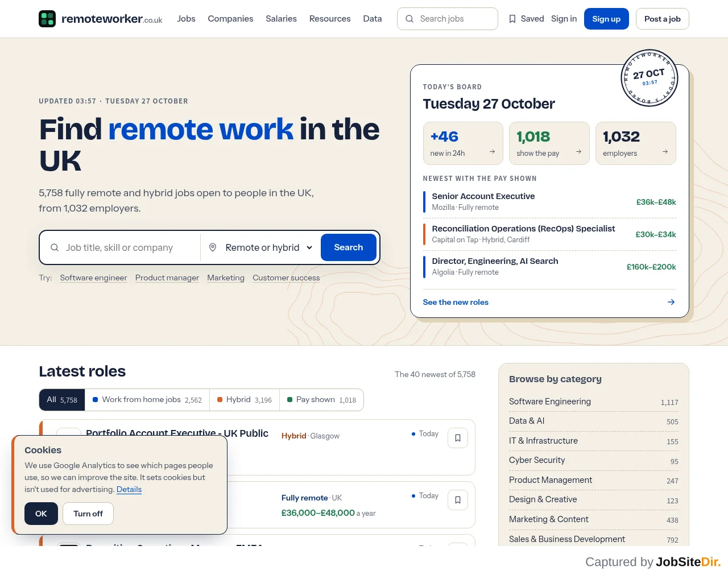This screenshot has height=579, width=728.
Task: Open the Resources menu item
Action: (x=330, y=19)
